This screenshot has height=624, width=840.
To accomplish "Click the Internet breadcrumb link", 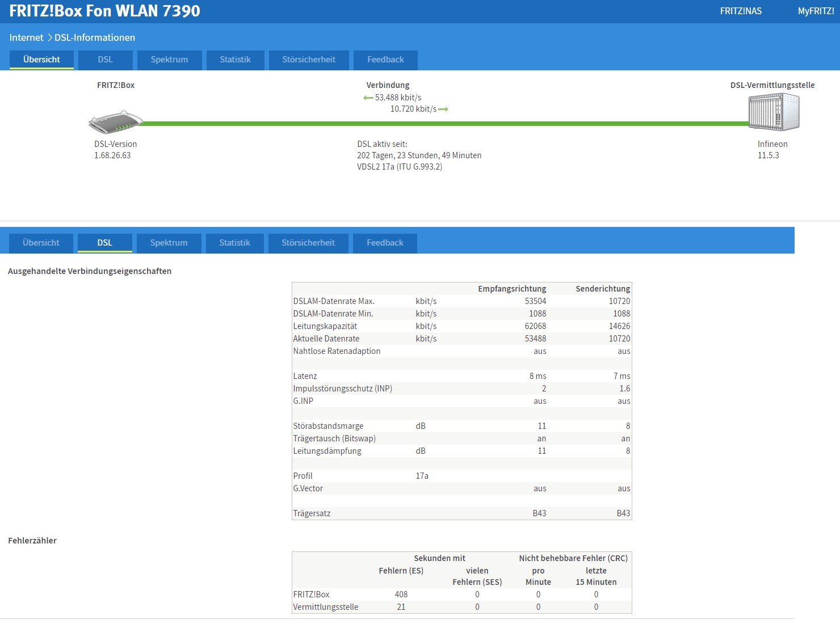I will click(26, 37).
